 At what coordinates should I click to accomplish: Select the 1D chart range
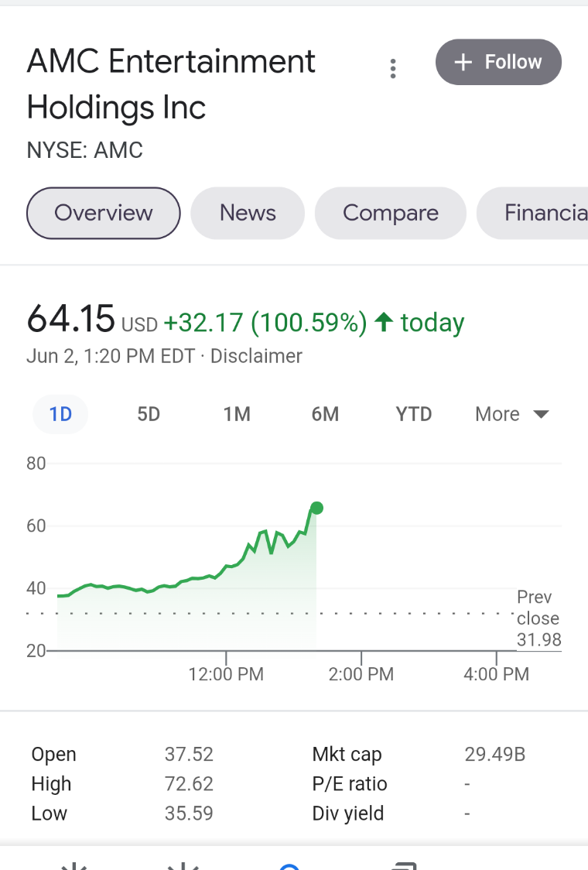[x=60, y=414]
